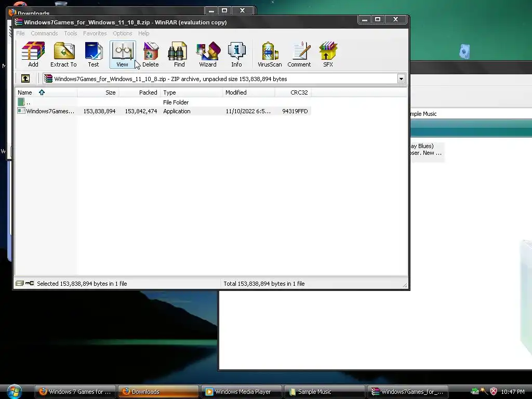The width and height of the screenshot is (532, 399).
Task: Sort by the Modified column header
Action: [x=248, y=92]
